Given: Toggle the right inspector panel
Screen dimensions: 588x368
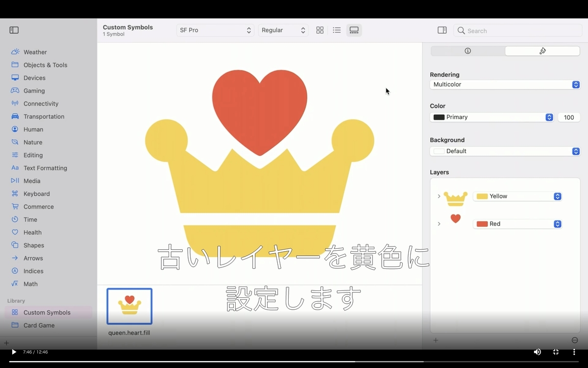Looking at the screenshot, I should point(442,30).
